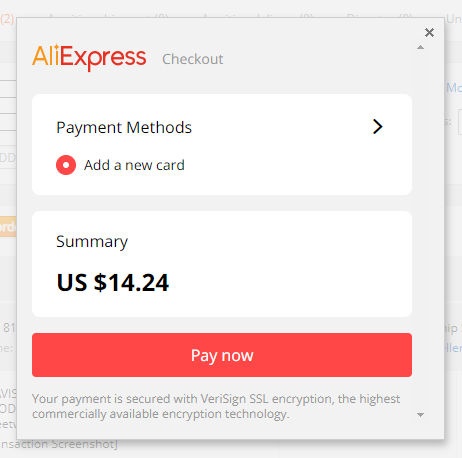Click the VeriSign SSL encryption notice text
Screen dimensions: 462x458
216,406
